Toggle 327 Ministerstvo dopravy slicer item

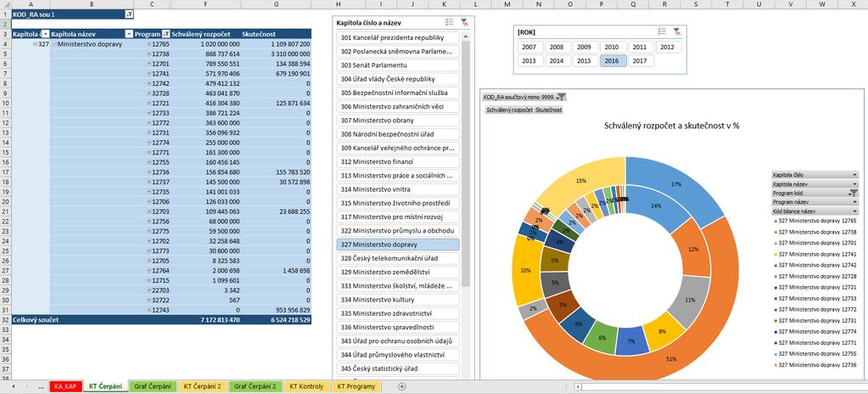[398, 245]
